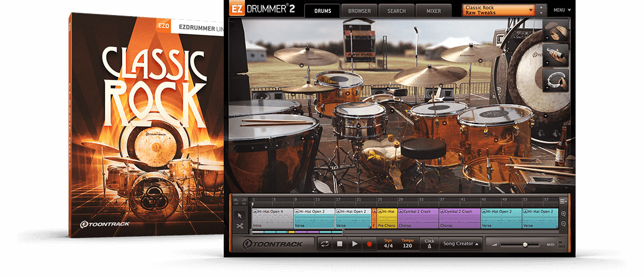
Task: Toggle the record button
Action: 369,244
